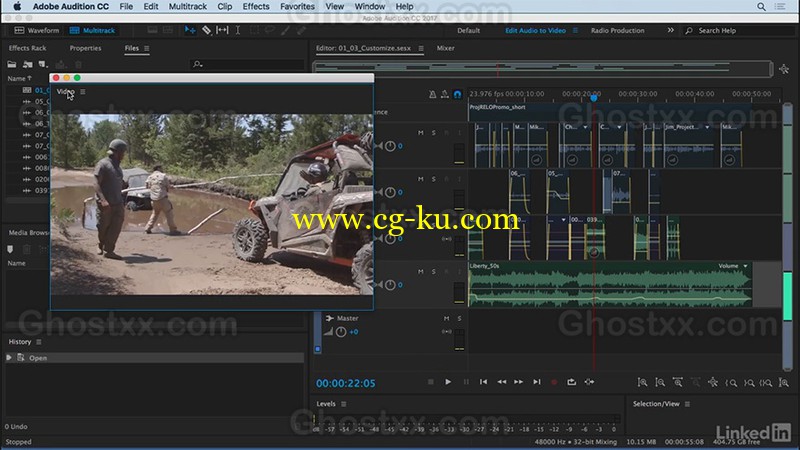The width and height of the screenshot is (800, 450).
Task: Click the New File icon in Files panel
Action: click(x=43, y=64)
